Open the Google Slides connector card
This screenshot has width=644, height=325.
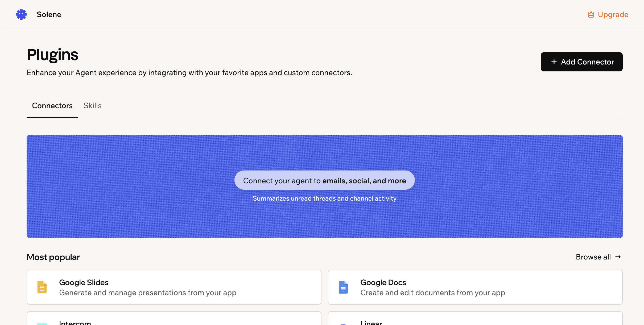coord(174,287)
